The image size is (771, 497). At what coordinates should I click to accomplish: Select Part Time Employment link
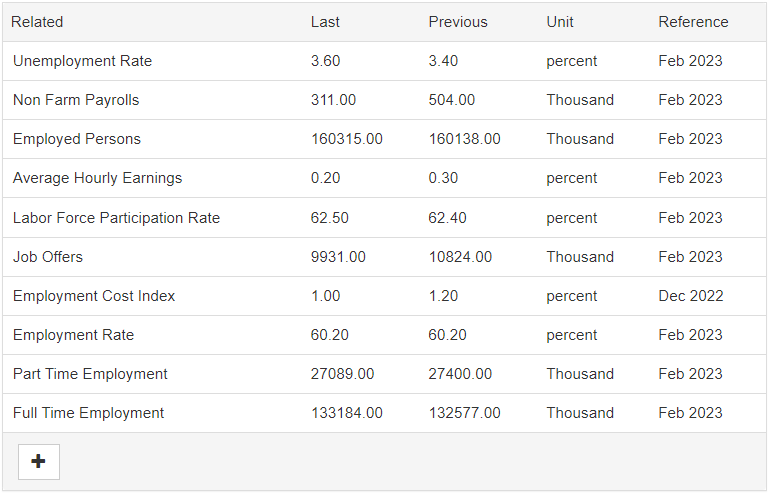[x=90, y=374]
